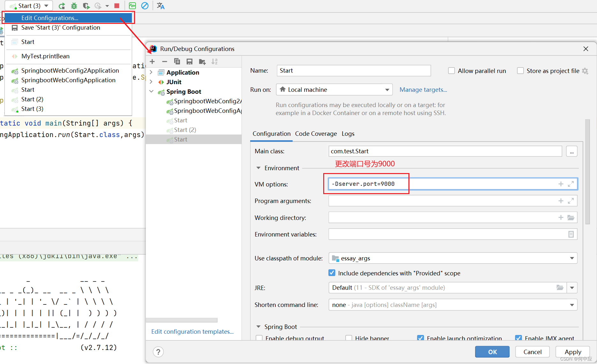The image size is (597, 364).
Task: Enable Allow parallel run checkbox
Action: pos(451,71)
